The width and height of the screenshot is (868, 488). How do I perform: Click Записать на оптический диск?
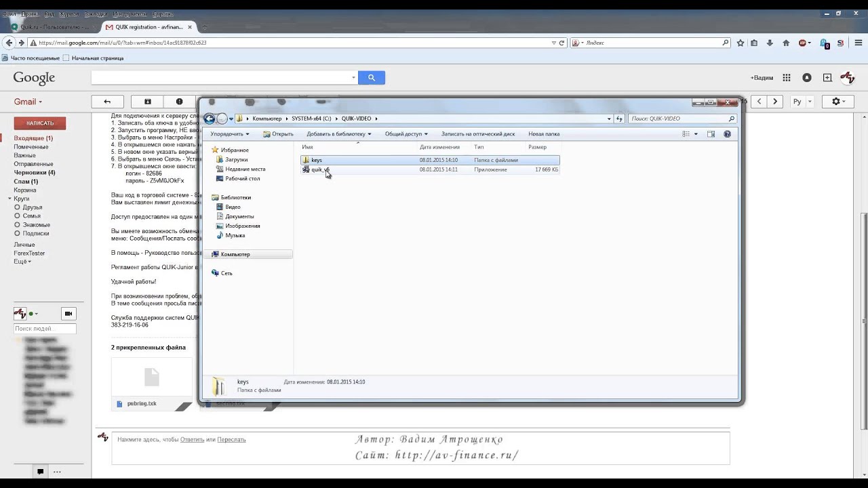tap(478, 134)
